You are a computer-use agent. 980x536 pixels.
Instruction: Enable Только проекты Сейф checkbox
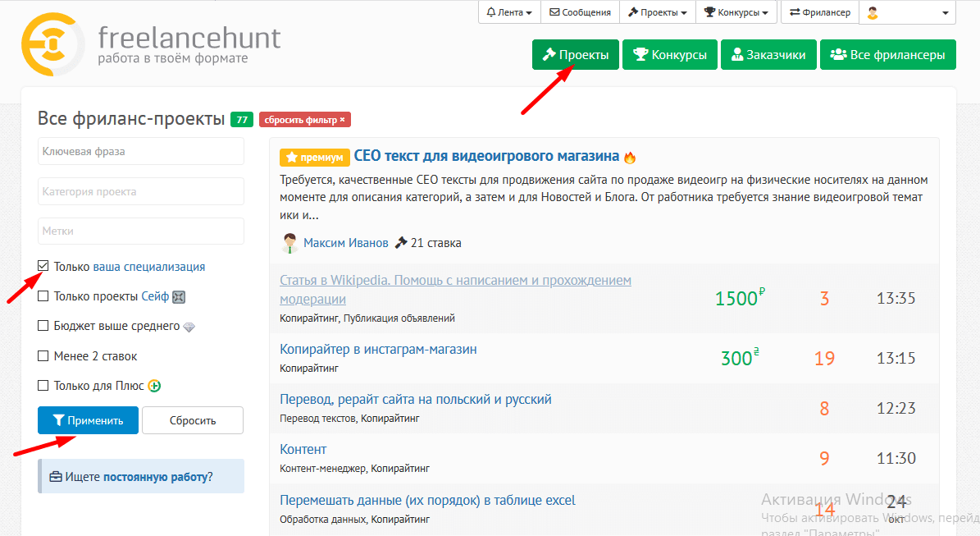[x=43, y=296]
